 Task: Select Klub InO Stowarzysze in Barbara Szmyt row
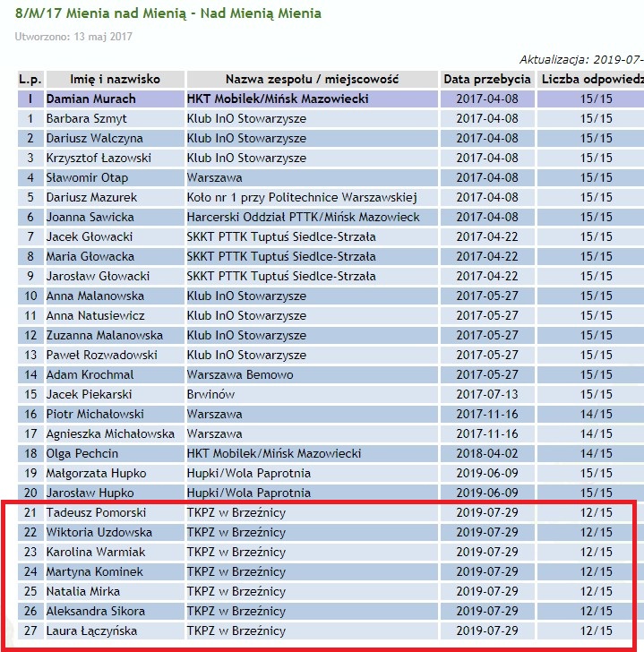coord(246,118)
